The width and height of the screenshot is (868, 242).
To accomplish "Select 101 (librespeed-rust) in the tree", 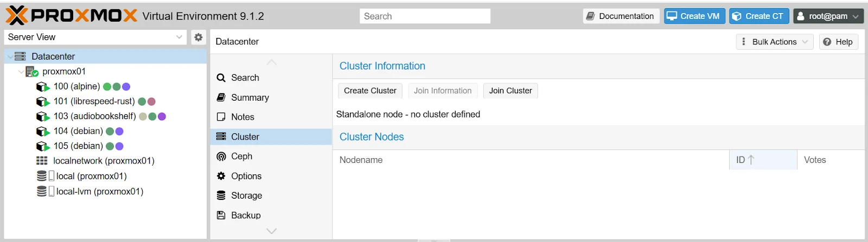I will 94,101.
